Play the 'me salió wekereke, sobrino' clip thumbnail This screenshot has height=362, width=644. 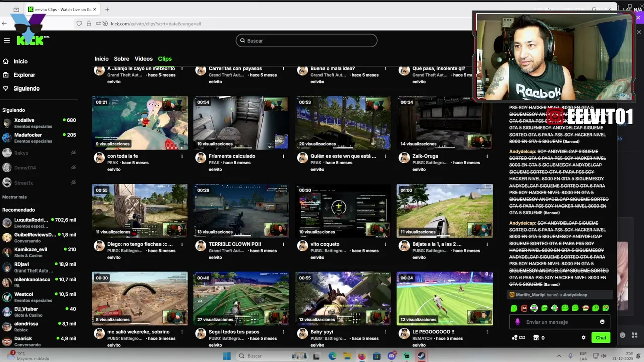pyautogui.click(x=140, y=298)
